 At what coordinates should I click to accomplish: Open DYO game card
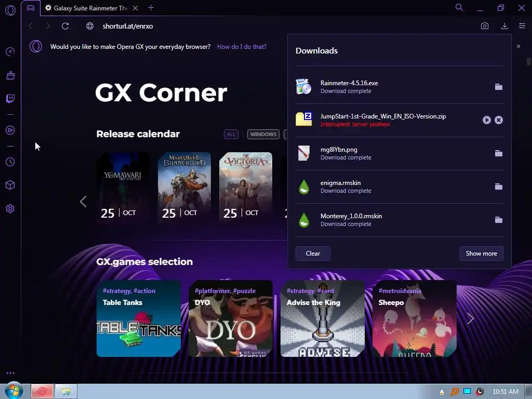(x=230, y=318)
